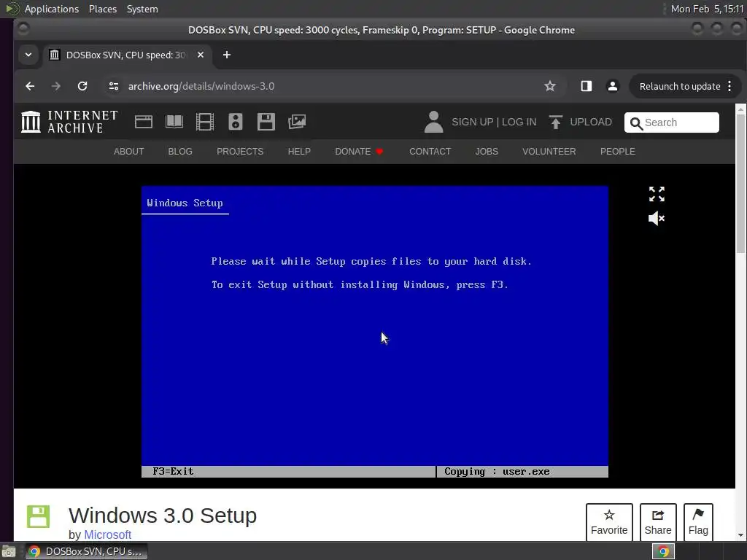Toggle the emulator mute speaker icon
Image resolution: width=747 pixels, height=560 pixels.
[657, 218]
